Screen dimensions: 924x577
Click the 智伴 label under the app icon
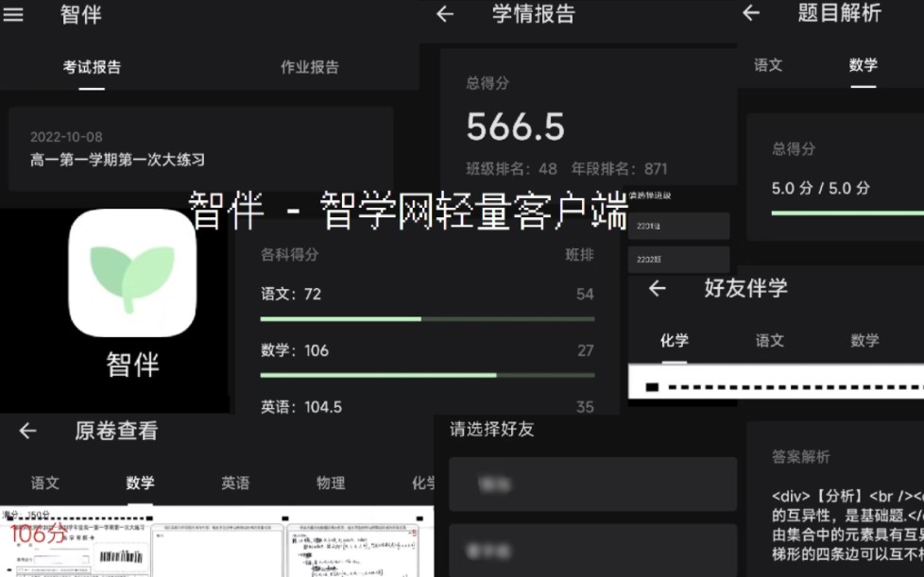[132, 365]
